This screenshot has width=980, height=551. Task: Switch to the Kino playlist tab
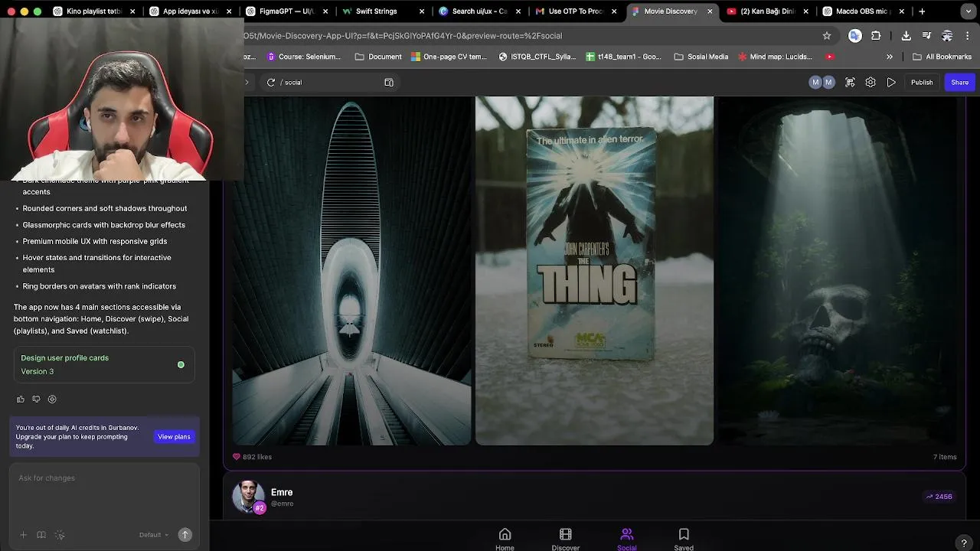(x=94, y=11)
